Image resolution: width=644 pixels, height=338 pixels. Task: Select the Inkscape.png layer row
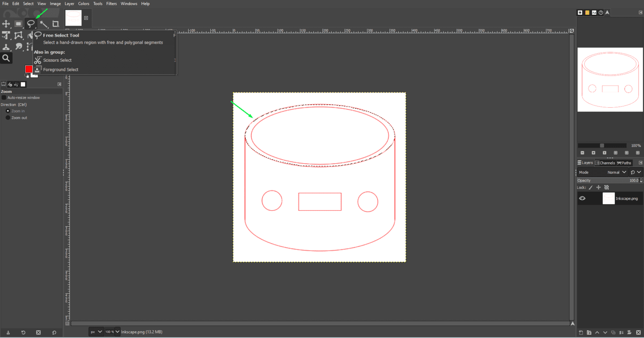coord(610,198)
